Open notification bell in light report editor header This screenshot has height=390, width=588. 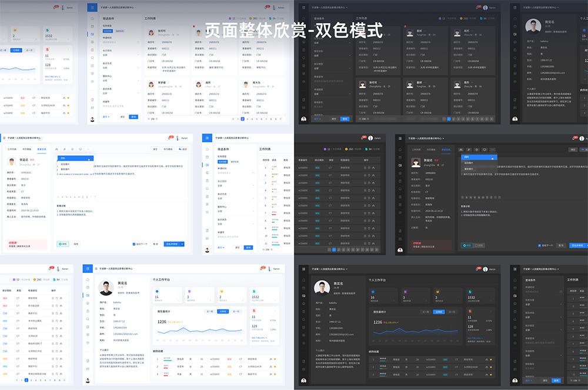tap(170, 138)
